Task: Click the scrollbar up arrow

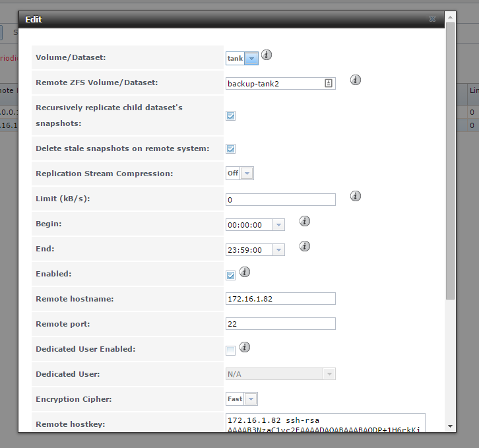Action: tap(450, 17)
